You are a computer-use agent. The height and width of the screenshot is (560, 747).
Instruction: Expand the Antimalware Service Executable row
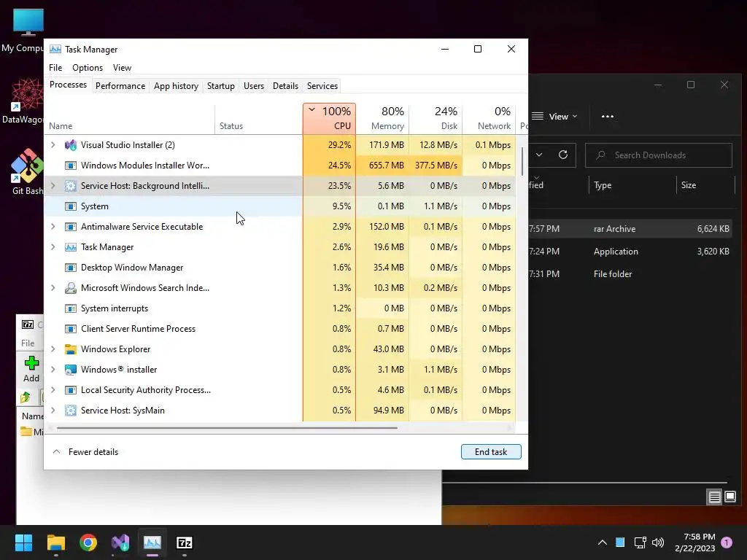click(53, 227)
